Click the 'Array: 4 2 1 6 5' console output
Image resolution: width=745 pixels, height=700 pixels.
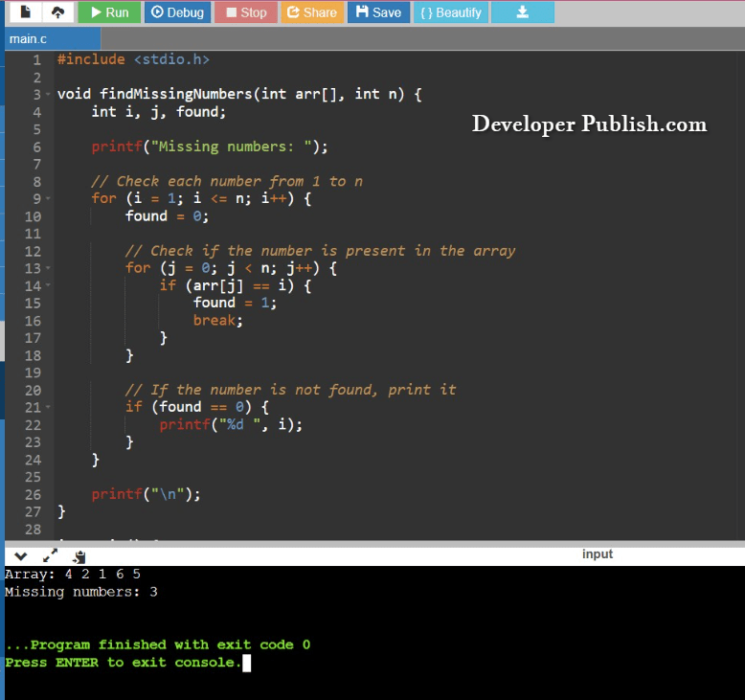coord(73,574)
